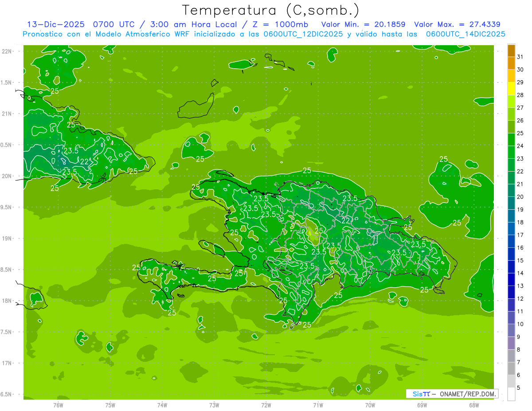Click the 16 label on the color scale
532x411 pixels.
520,248
